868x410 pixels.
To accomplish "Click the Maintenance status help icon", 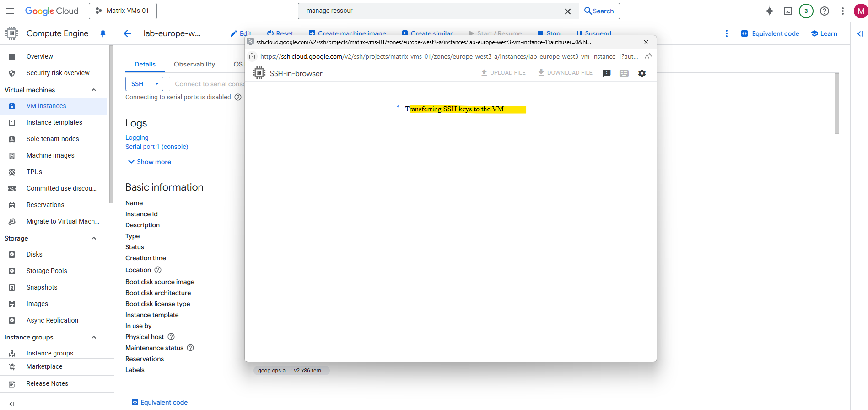I will click(x=190, y=348).
